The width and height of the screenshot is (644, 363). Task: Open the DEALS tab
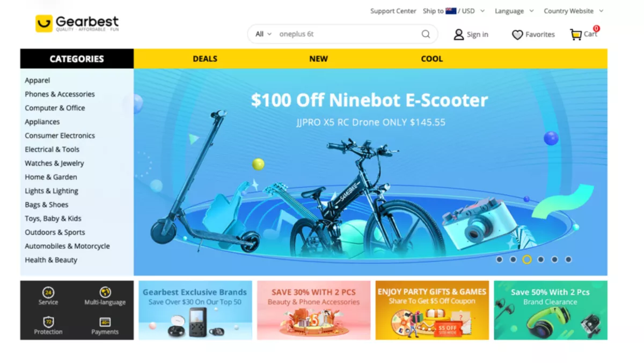205,59
